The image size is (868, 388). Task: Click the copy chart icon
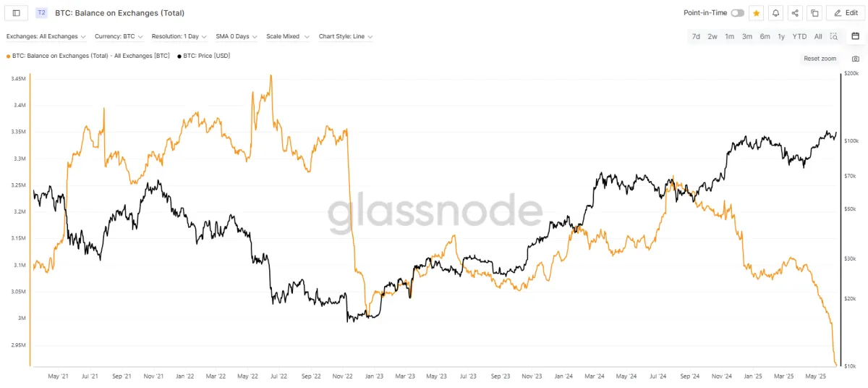coord(814,13)
